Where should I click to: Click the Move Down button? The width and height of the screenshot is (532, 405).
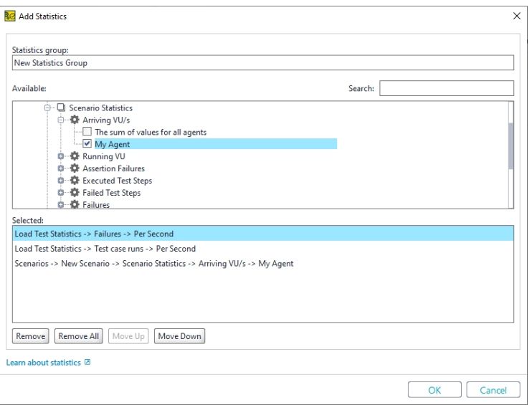click(179, 335)
